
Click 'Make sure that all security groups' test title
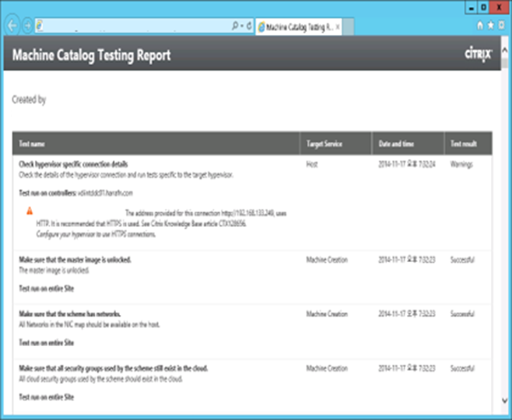(x=114, y=368)
